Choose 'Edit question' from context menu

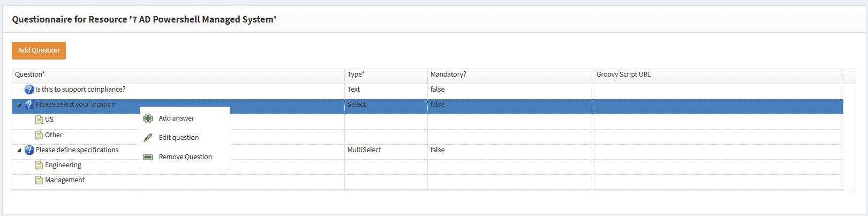pos(178,138)
